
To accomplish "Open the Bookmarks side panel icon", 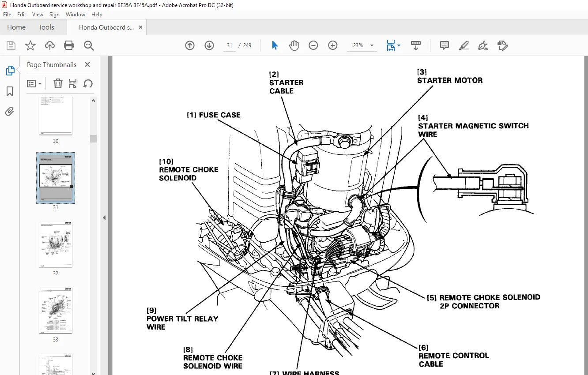I will tap(10, 91).
